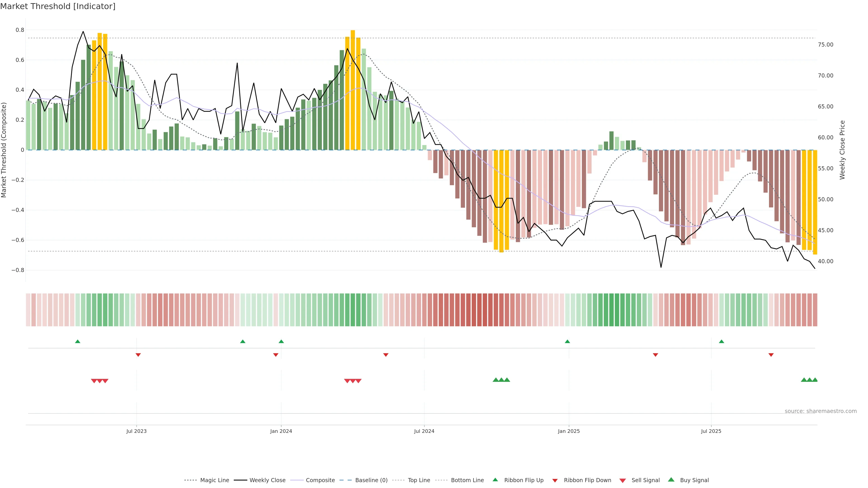Click the Market Threshold [Indicator] title

tap(58, 6)
